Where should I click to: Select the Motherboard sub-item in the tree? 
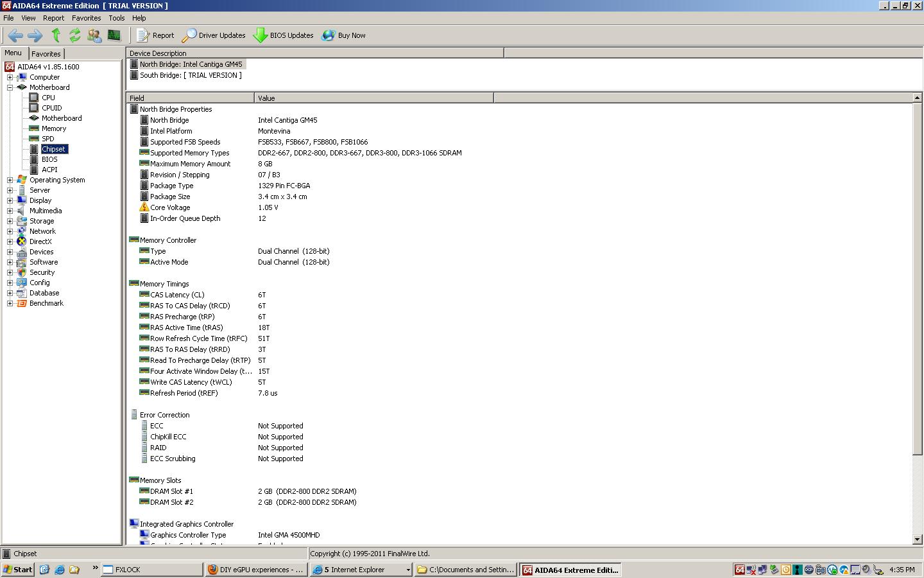click(62, 118)
